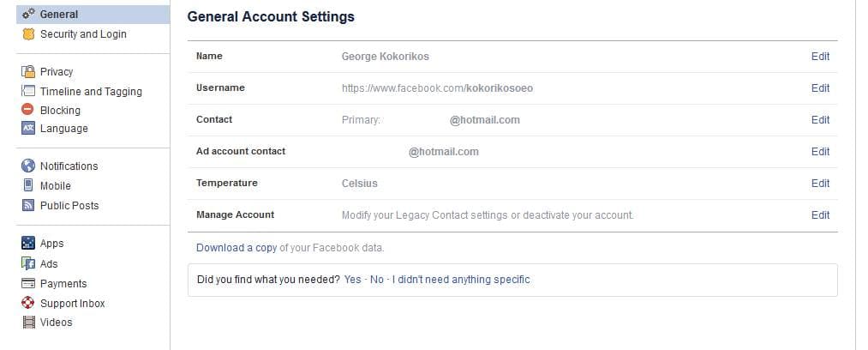868x350 pixels.
Task: Click the Videos film icon
Action: coord(28,322)
